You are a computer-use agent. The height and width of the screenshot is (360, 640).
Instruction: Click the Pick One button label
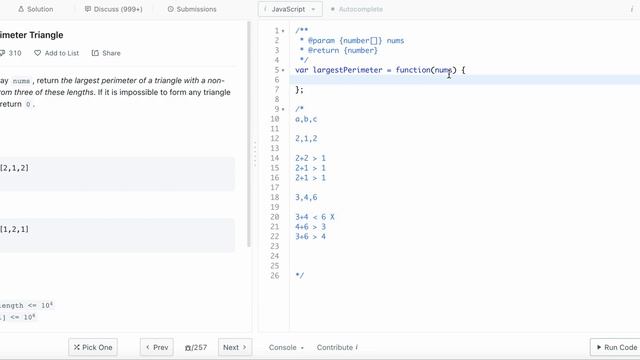point(97,347)
